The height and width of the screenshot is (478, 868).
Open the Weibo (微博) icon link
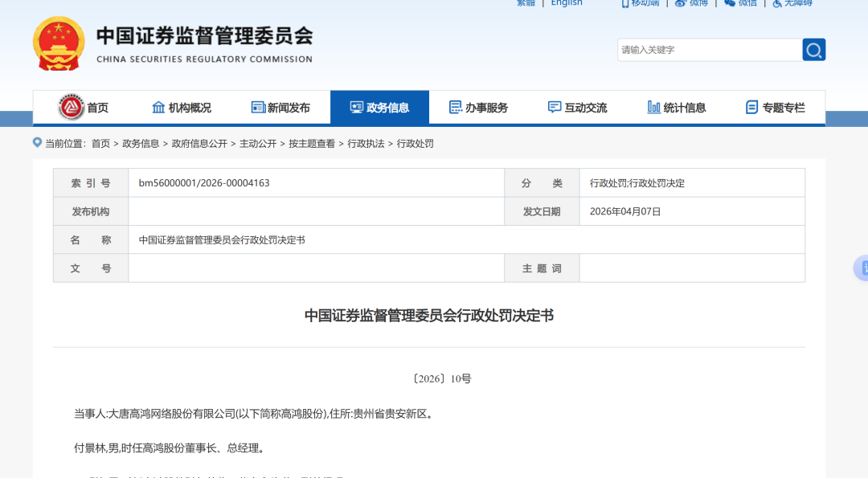click(x=680, y=3)
